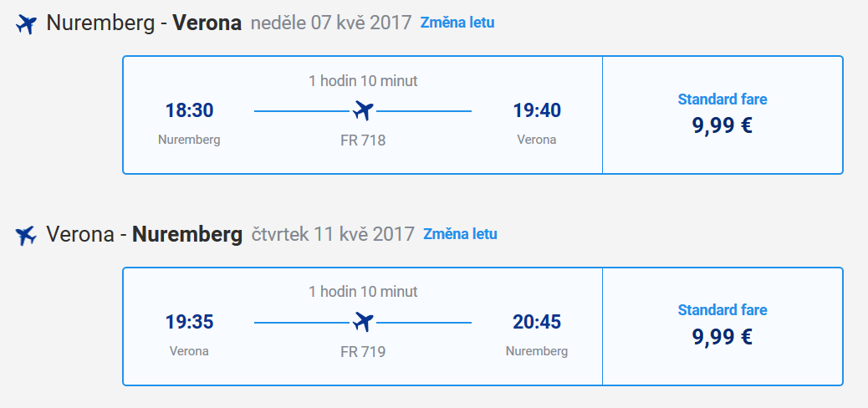Click the 19:35 Verona departure time
The image size is (868, 408).
189,322
